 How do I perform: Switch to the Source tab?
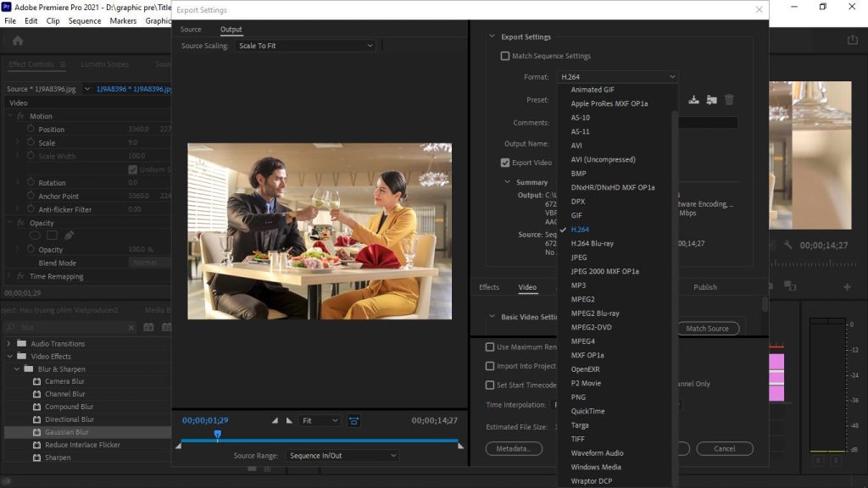(191, 28)
